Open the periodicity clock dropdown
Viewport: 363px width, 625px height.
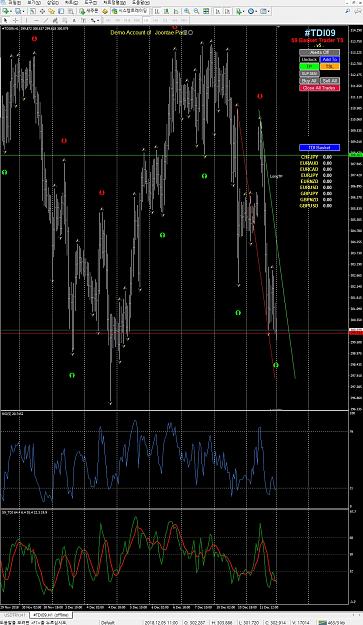(x=252, y=11)
